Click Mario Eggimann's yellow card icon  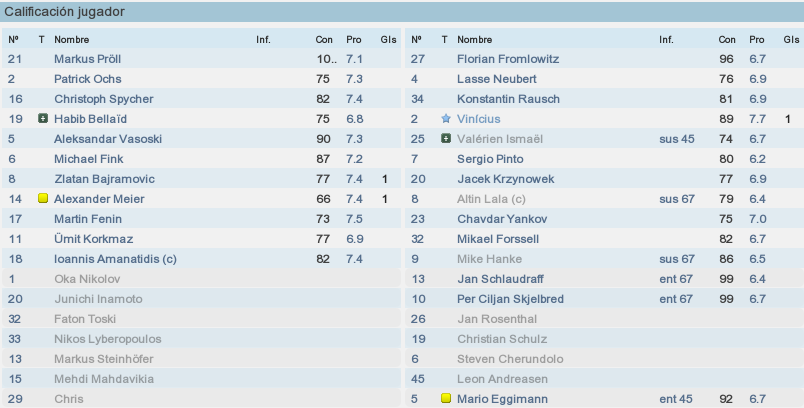pyautogui.click(x=446, y=398)
